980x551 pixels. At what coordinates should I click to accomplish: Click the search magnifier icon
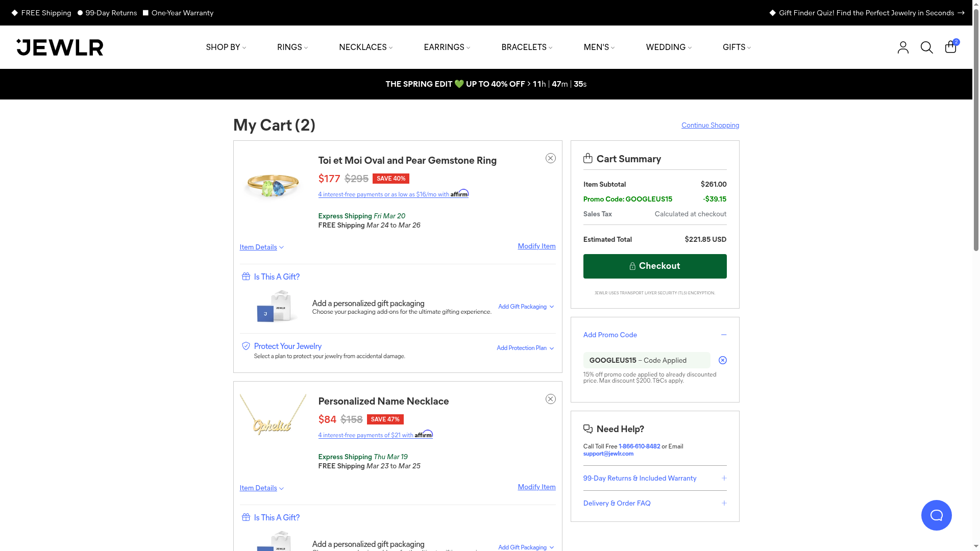click(926, 47)
